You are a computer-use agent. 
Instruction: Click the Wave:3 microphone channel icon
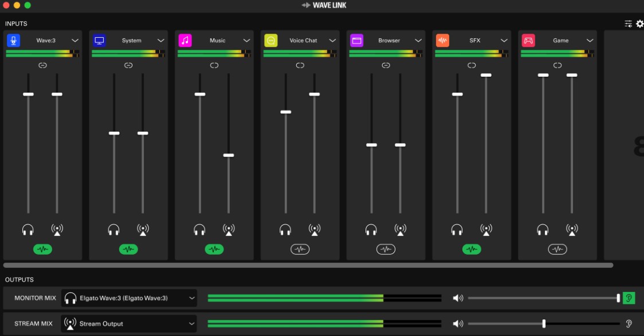[14, 41]
